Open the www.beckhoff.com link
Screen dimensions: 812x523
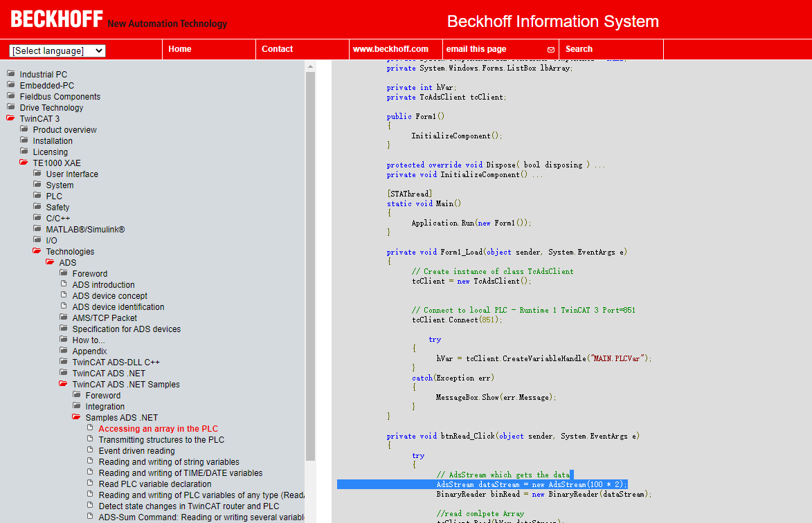[x=390, y=49]
